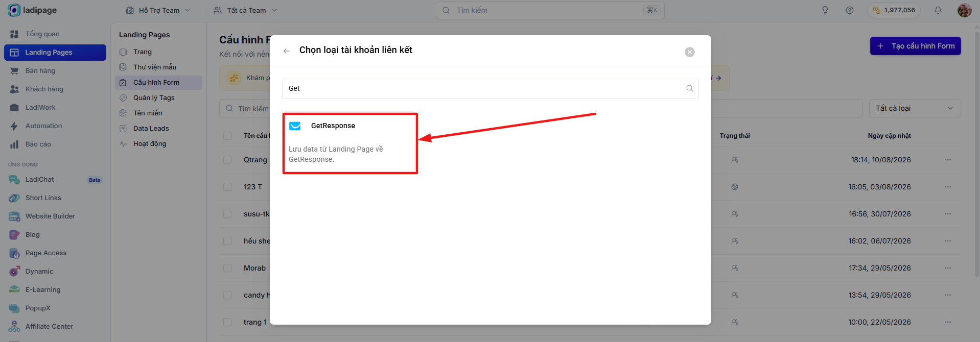
Task: Click the search magnifier in dialog field
Action: coord(690,88)
